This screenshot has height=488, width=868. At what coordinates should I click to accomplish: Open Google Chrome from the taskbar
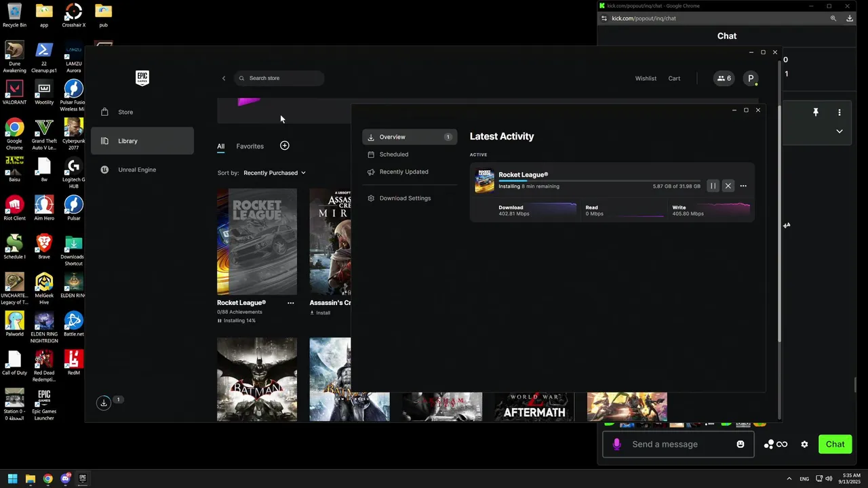pos(47,479)
